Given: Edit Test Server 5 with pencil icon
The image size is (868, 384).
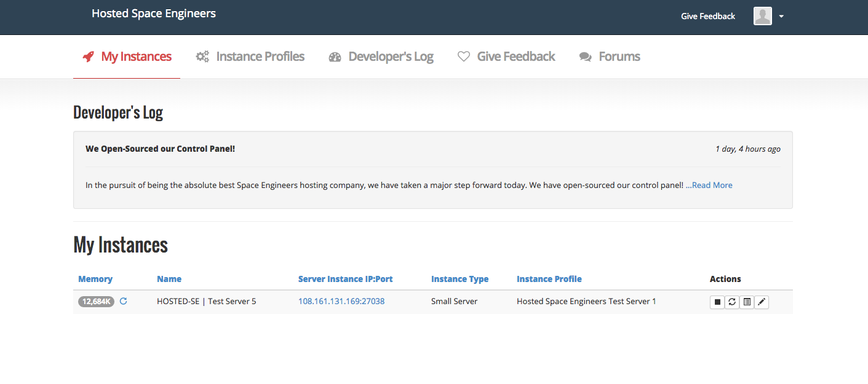Looking at the screenshot, I should (761, 302).
